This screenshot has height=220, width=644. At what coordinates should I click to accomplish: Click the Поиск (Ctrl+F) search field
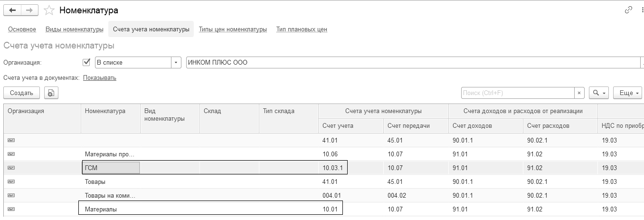[x=518, y=93]
